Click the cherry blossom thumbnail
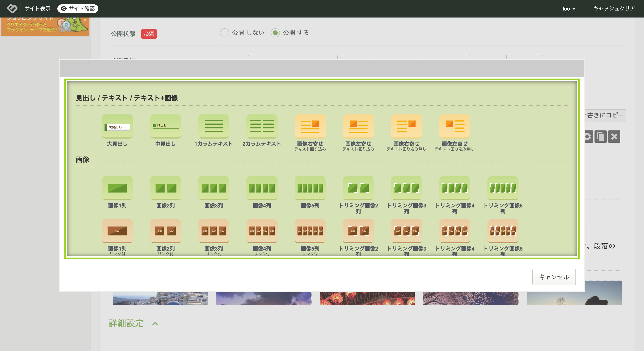The height and width of the screenshot is (351, 644). [x=471, y=298]
